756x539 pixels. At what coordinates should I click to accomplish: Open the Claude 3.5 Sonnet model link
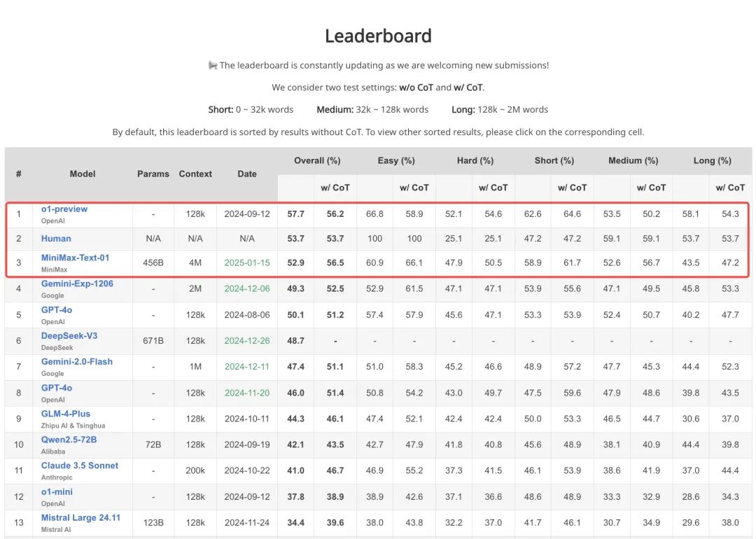[x=80, y=465]
